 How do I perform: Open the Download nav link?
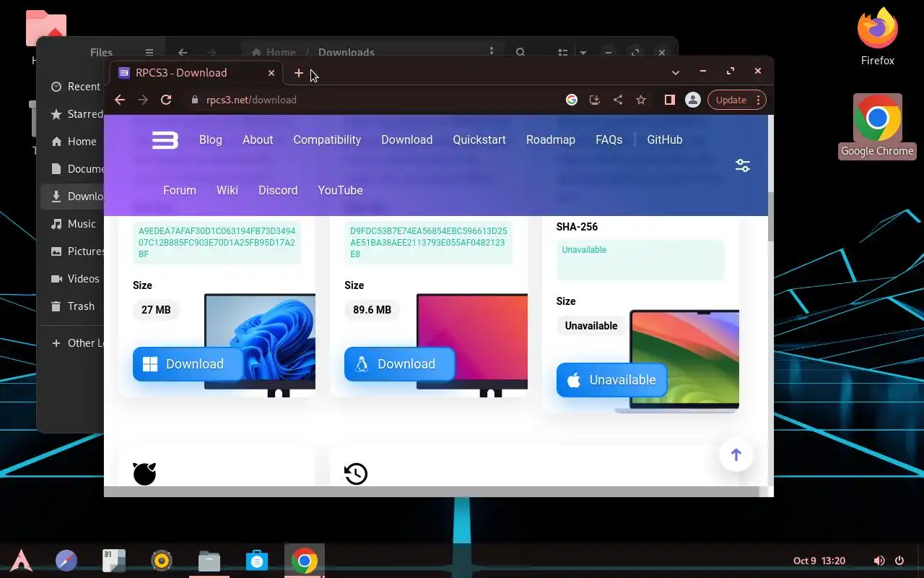(x=407, y=139)
